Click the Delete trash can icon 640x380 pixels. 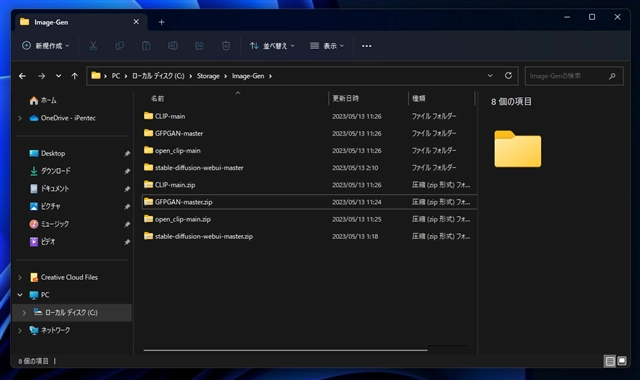tap(226, 46)
